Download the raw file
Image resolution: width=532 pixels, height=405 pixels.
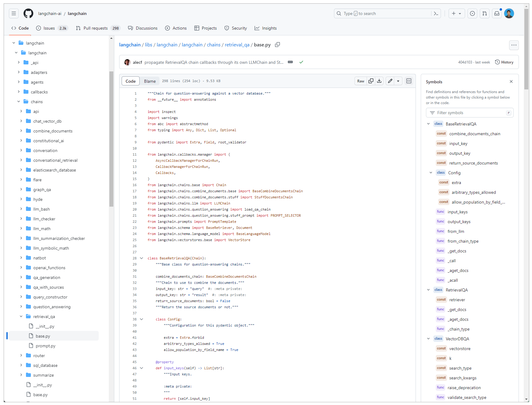point(379,81)
